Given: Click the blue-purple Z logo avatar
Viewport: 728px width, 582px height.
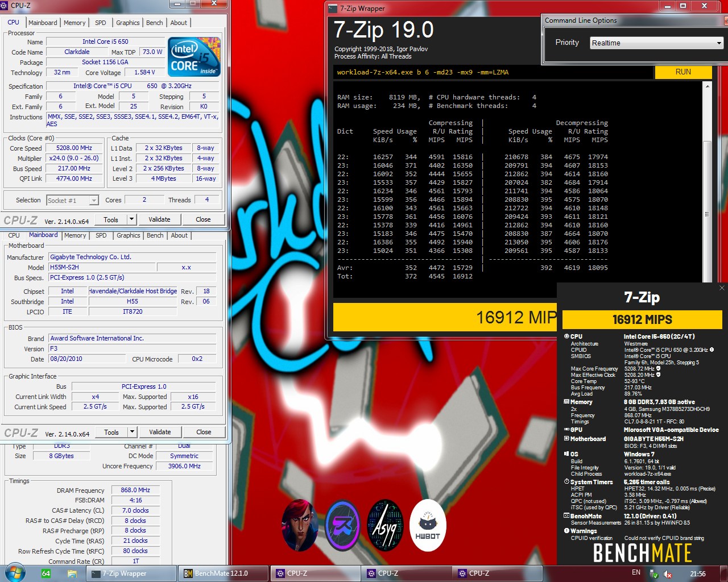Looking at the screenshot, I should (x=342, y=526).
